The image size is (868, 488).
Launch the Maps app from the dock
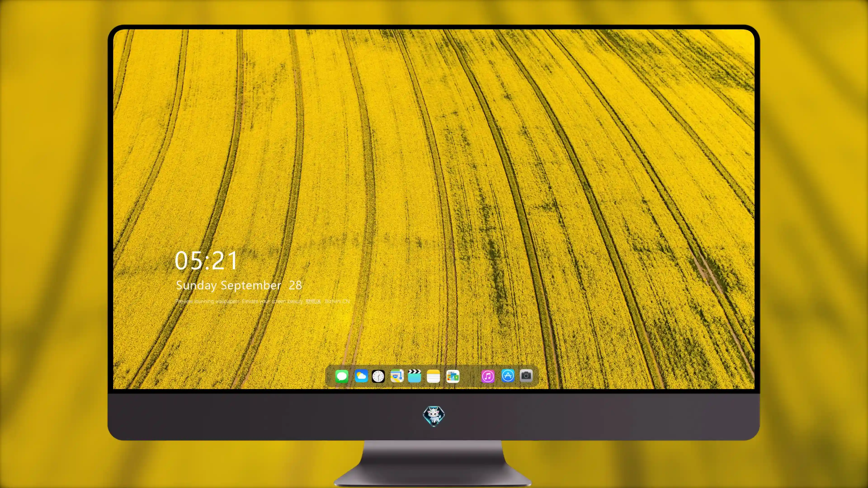point(397,376)
